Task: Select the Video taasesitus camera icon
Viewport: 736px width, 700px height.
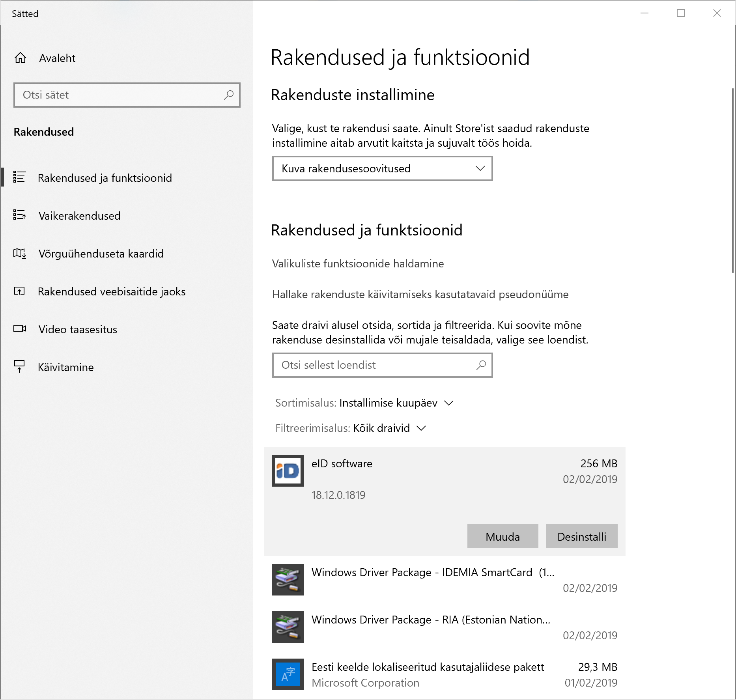Action: tap(20, 329)
